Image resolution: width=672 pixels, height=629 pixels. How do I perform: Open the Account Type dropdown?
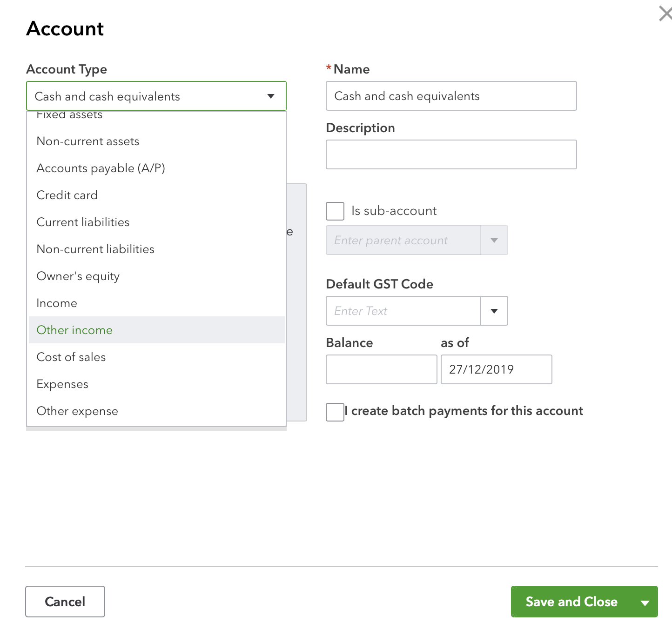pyautogui.click(x=271, y=96)
